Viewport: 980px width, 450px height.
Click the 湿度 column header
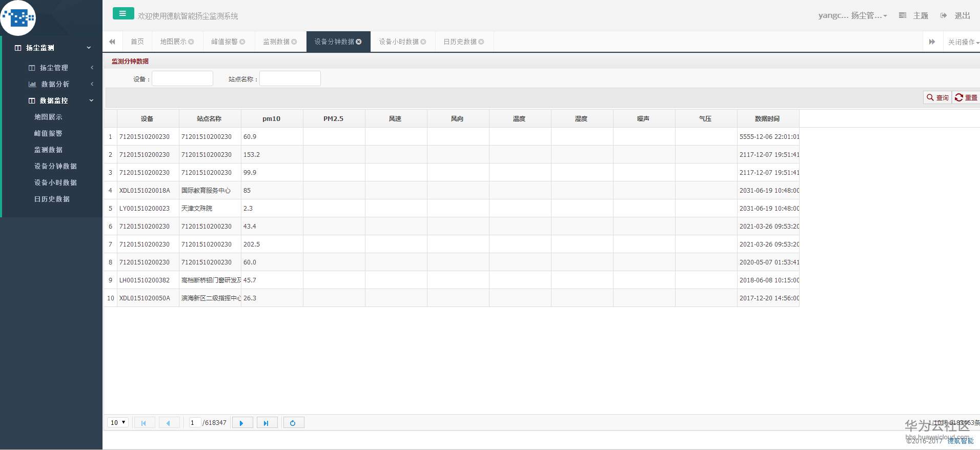point(582,118)
